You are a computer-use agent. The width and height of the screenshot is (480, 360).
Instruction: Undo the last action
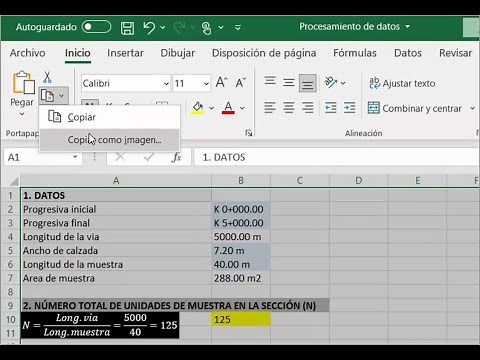(149, 28)
